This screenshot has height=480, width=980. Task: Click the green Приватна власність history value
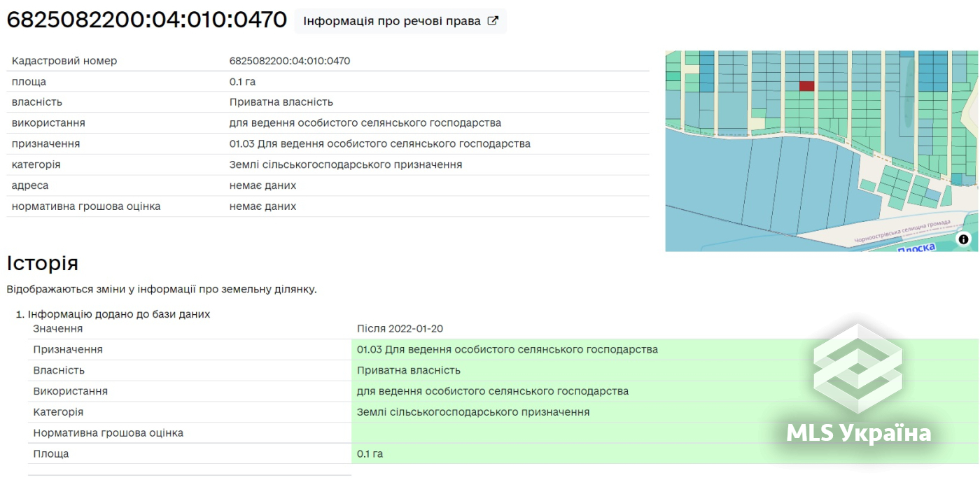point(409,371)
